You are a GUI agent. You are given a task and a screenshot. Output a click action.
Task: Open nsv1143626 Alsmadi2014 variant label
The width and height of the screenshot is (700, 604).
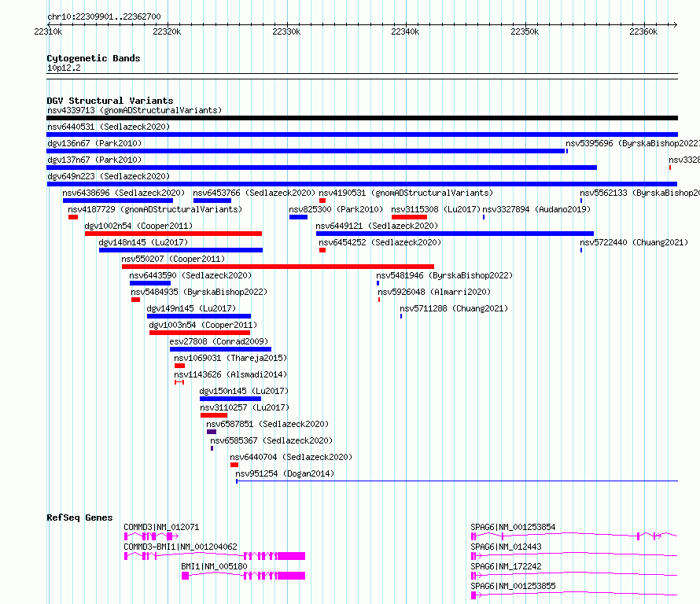click(x=230, y=374)
